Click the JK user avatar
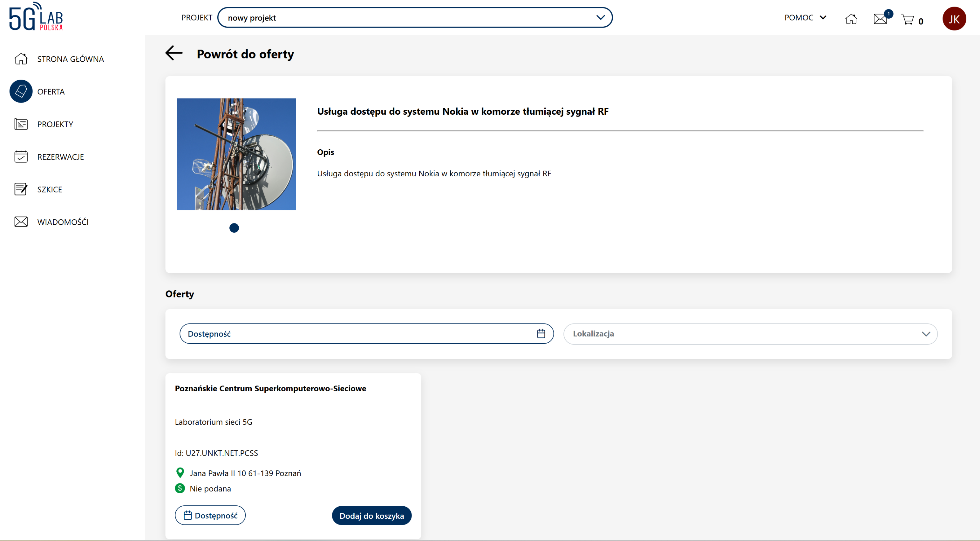Screen dimensions: 980x541 [x=954, y=19]
